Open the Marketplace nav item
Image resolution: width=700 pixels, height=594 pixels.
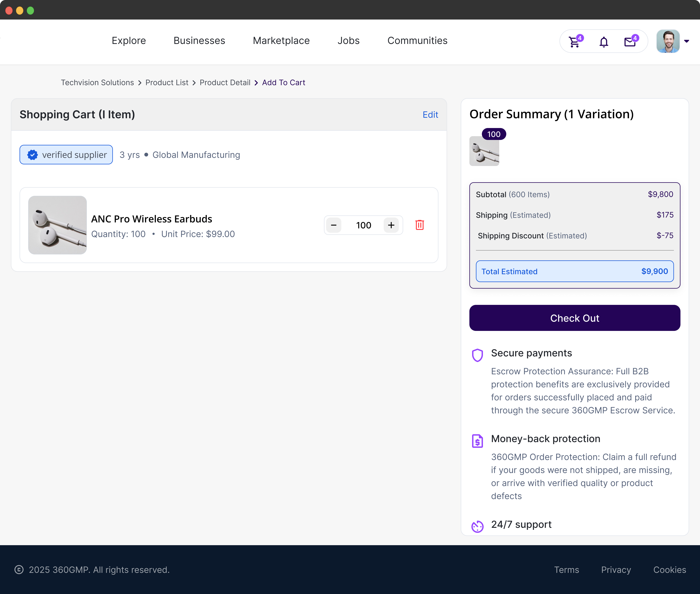[281, 40]
